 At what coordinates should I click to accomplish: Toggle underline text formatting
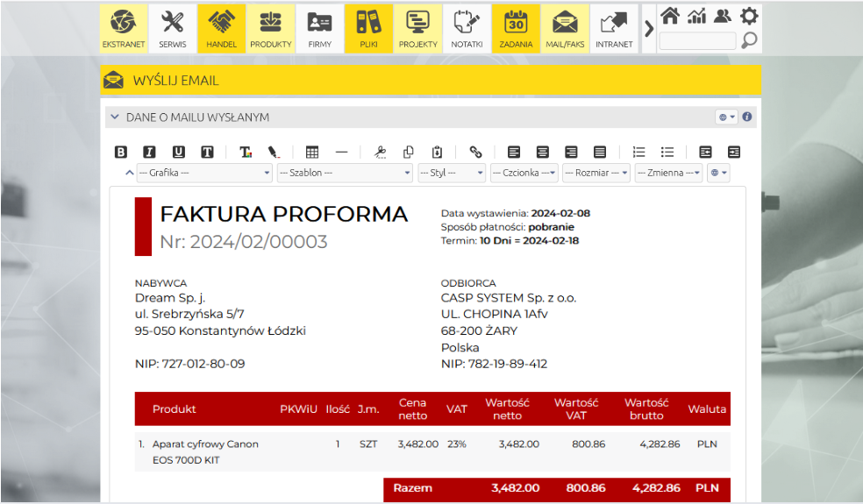(x=178, y=152)
